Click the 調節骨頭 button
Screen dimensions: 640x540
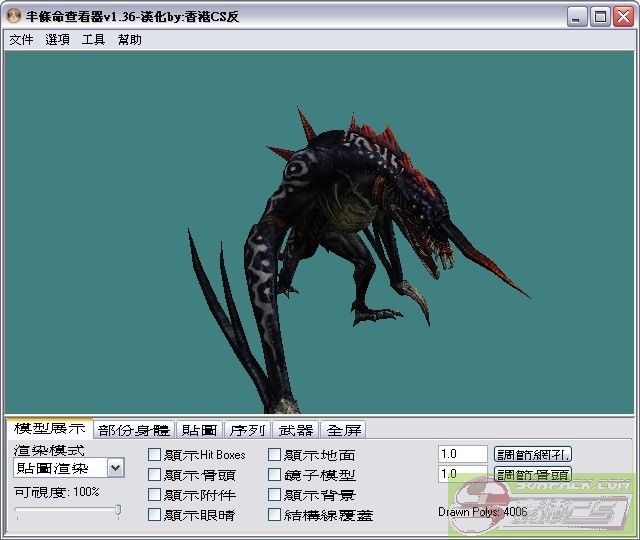click(533, 474)
